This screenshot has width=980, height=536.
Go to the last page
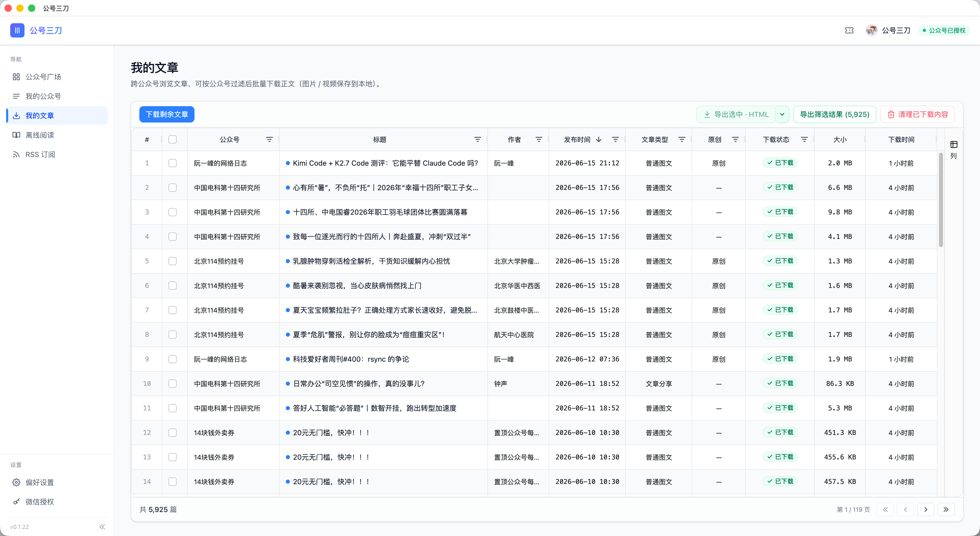pyautogui.click(x=946, y=509)
